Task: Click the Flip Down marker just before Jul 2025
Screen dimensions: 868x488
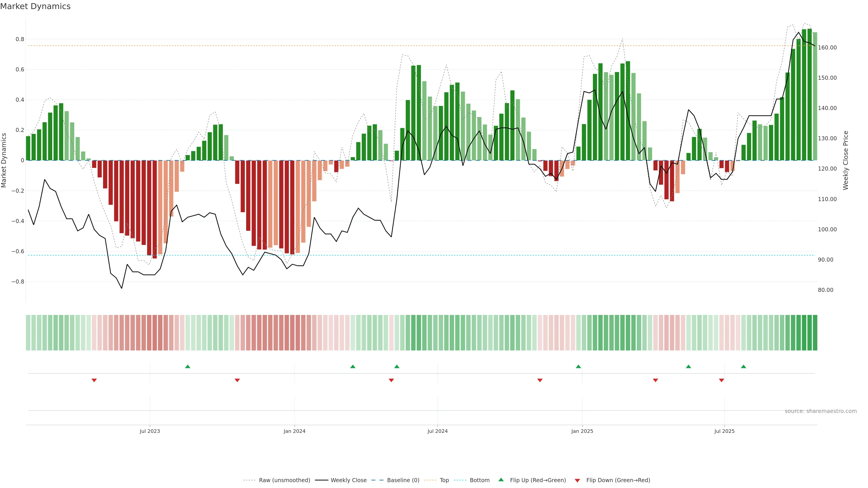Action: [x=722, y=380]
